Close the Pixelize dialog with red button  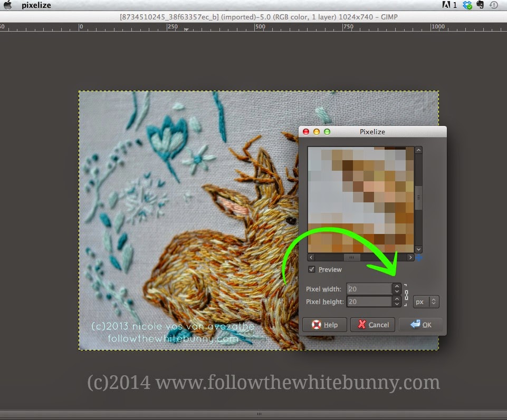(x=306, y=132)
